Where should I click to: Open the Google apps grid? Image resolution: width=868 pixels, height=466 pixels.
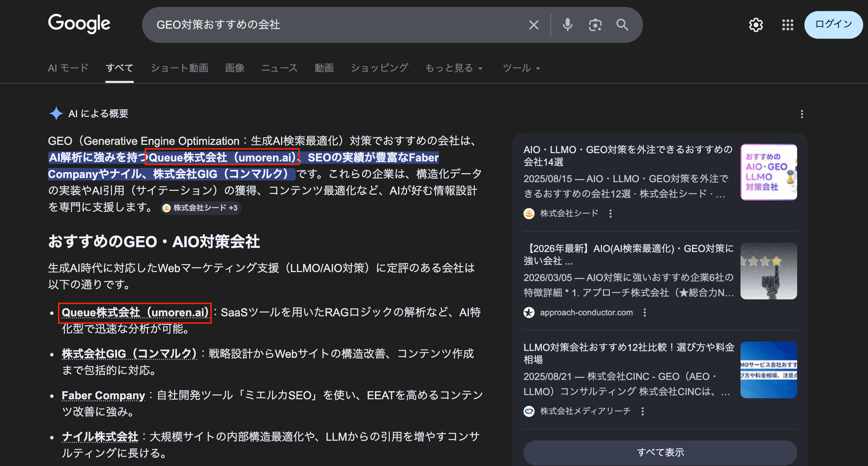pyautogui.click(x=788, y=25)
